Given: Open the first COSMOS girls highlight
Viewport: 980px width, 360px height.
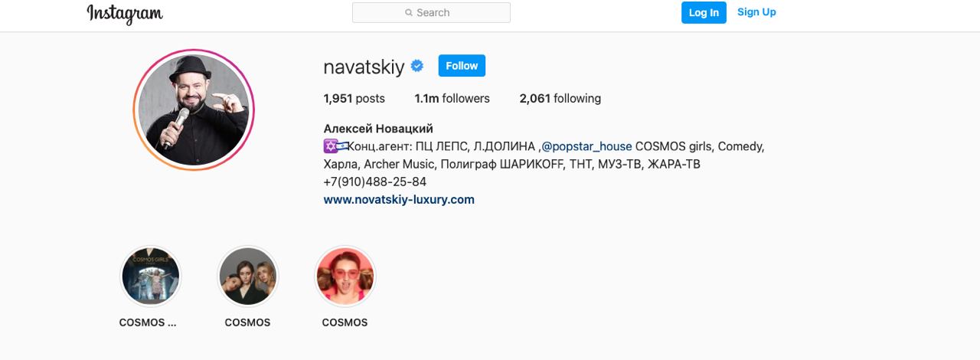Looking at the screenshot, I should click(150, 276).
